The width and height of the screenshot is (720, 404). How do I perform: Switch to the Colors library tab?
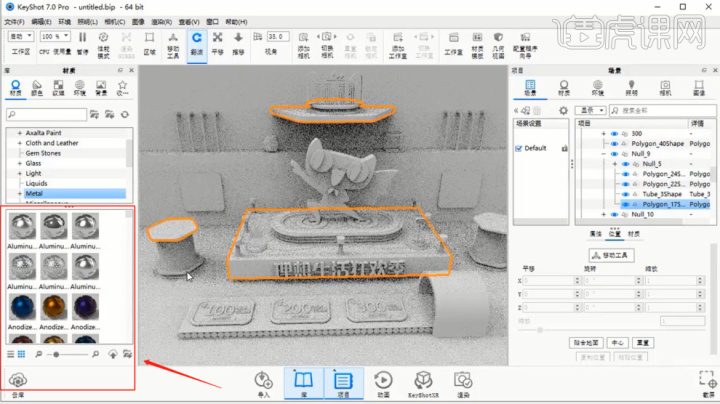(x=37, y=88)
